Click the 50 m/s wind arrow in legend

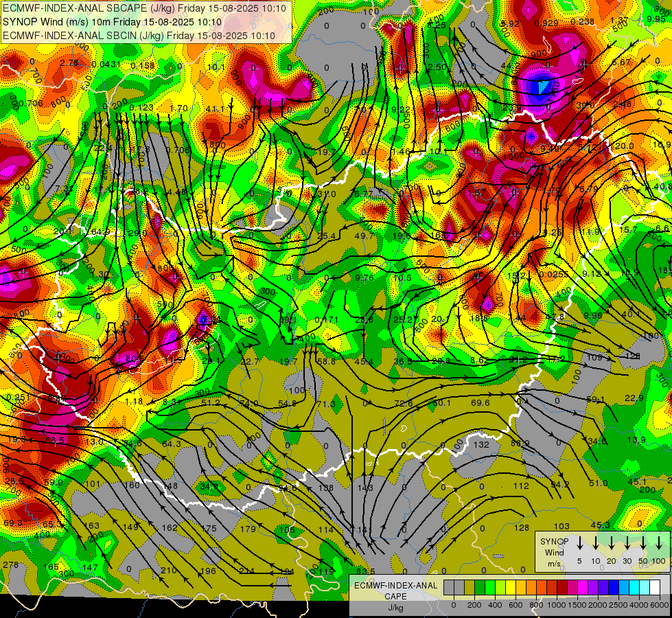coord(643,543)
